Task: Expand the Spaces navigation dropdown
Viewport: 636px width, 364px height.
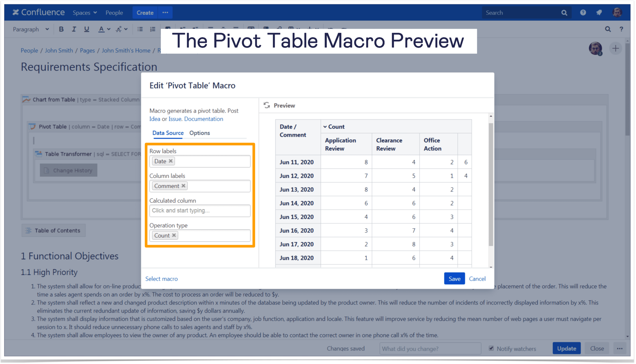Action: pyautogui.click(x=84, y=12)
